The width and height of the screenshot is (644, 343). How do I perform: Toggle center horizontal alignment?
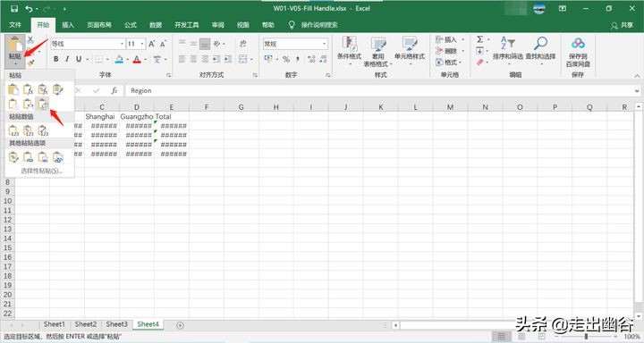193,59
